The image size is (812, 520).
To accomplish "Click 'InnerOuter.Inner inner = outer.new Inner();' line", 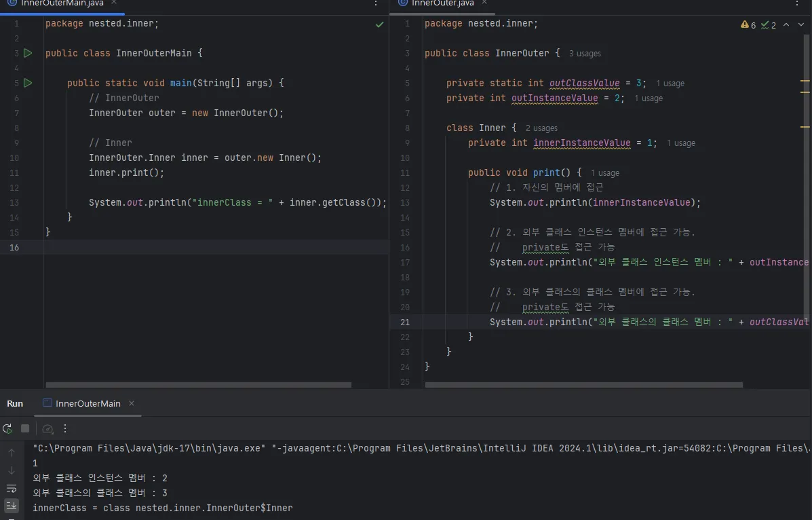I will (205, 157).
